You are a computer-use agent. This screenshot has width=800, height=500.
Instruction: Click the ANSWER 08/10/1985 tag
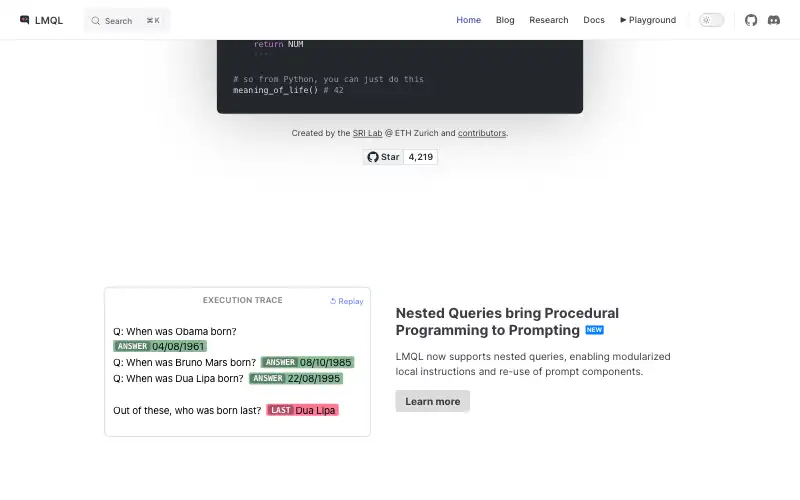(x=307, y=362)
